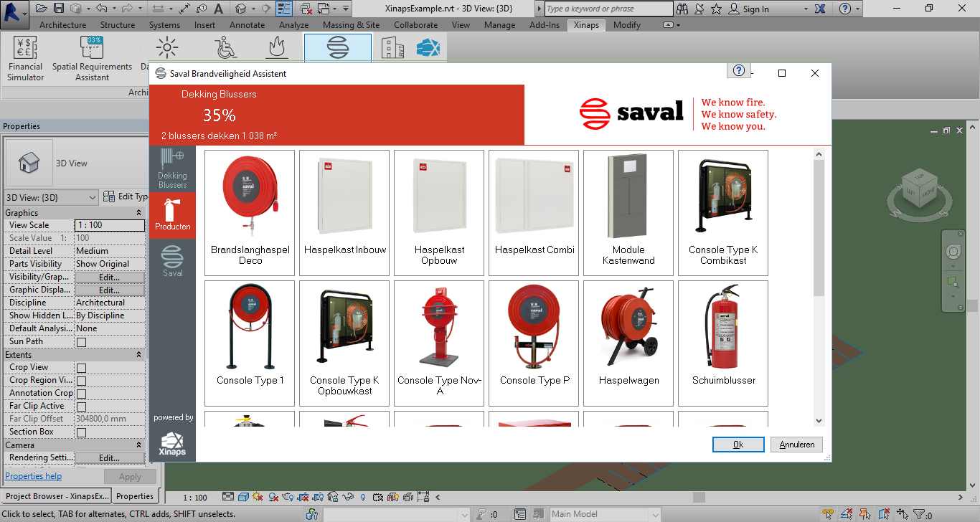The image size is (980, 522).
Task: Click Close Hidden Windows icon
Action: point(306,9)
